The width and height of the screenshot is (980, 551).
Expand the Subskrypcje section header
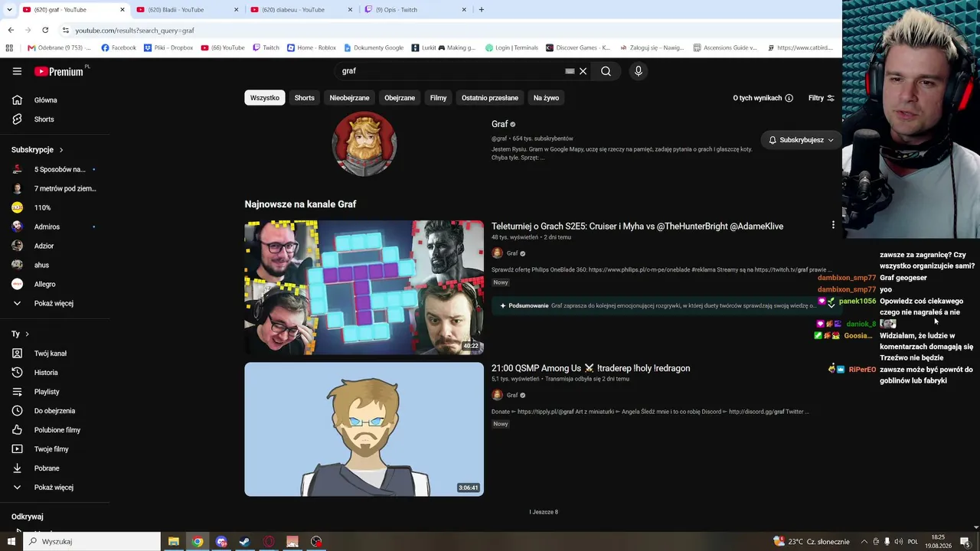click(x=38, y=150)
